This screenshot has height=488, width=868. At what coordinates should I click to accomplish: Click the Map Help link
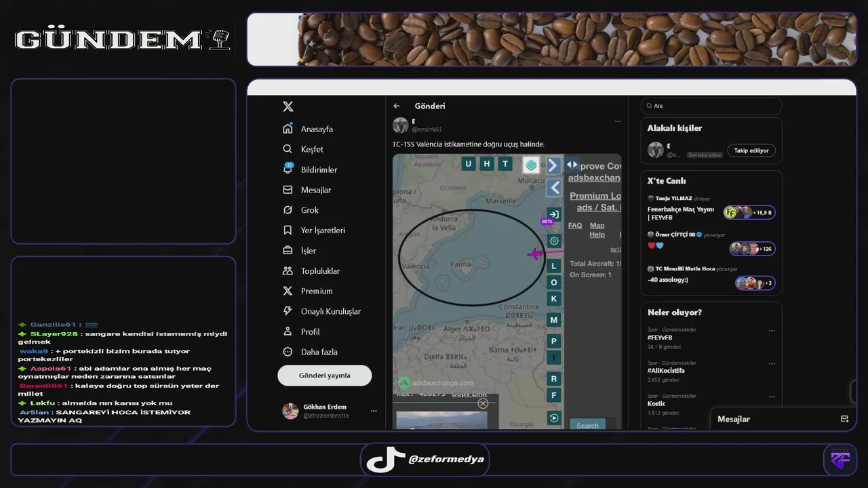point(597,230)
